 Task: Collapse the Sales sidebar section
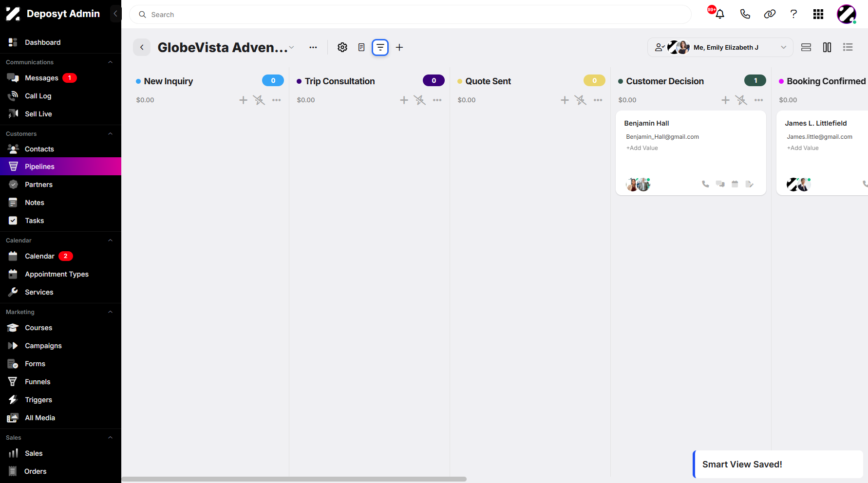[x=111, y=438]
